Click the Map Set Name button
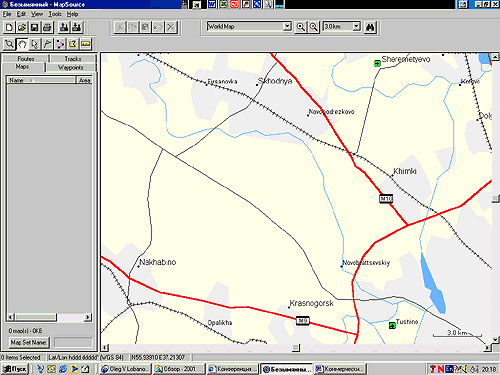The width and height of the screenshot is (500, 375). point(29,342)
